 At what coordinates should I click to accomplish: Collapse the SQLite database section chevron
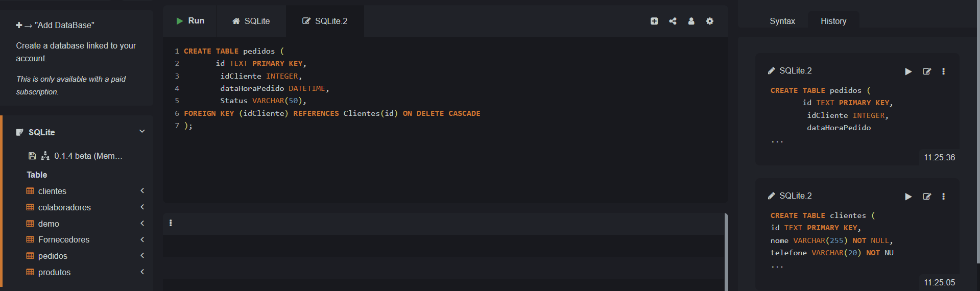142,132
